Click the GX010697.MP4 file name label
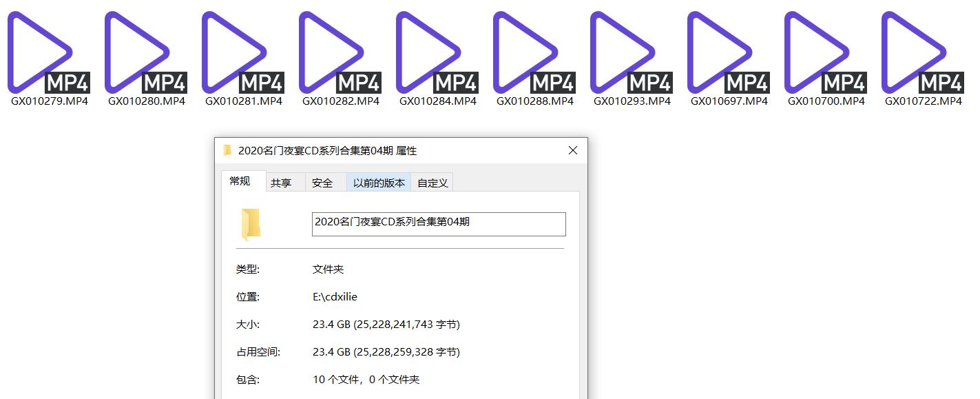This screenshot has width=980, height=399. (729, 101)
